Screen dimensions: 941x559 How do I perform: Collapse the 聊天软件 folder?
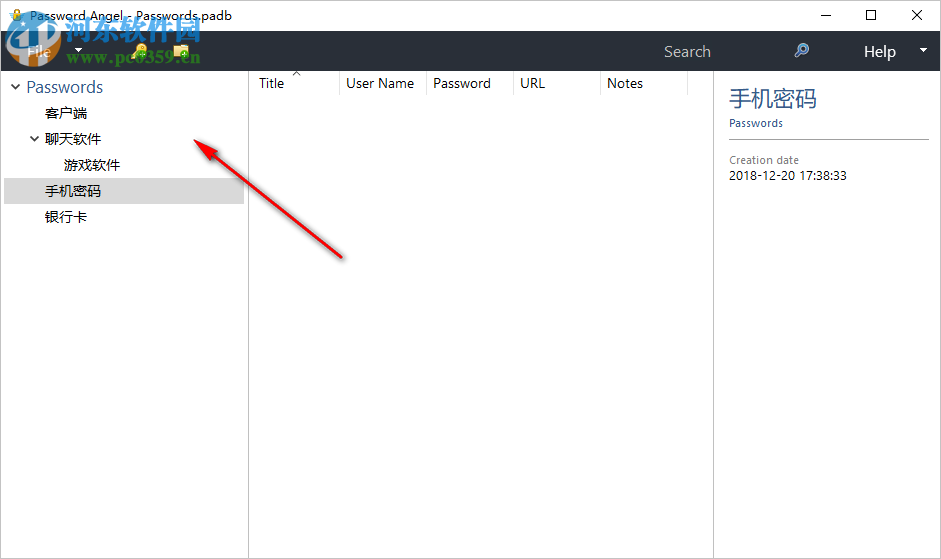tap(34, 139)
